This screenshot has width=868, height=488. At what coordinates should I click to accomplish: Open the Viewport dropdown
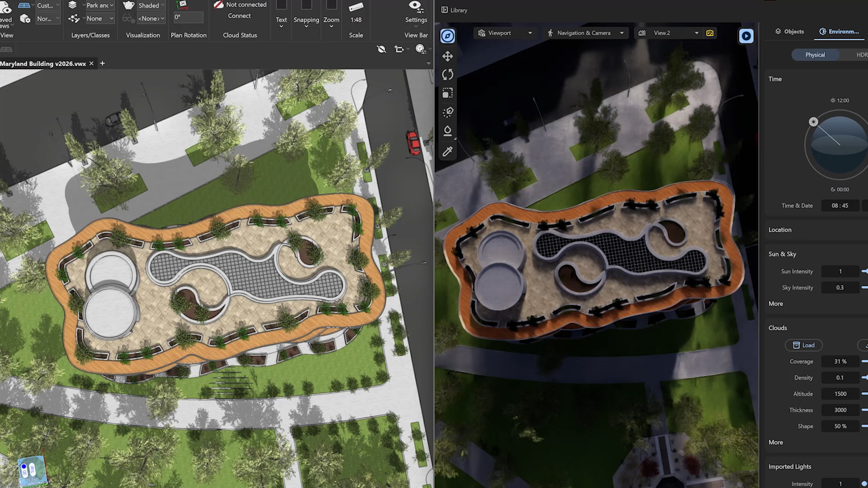click(505, 33)
